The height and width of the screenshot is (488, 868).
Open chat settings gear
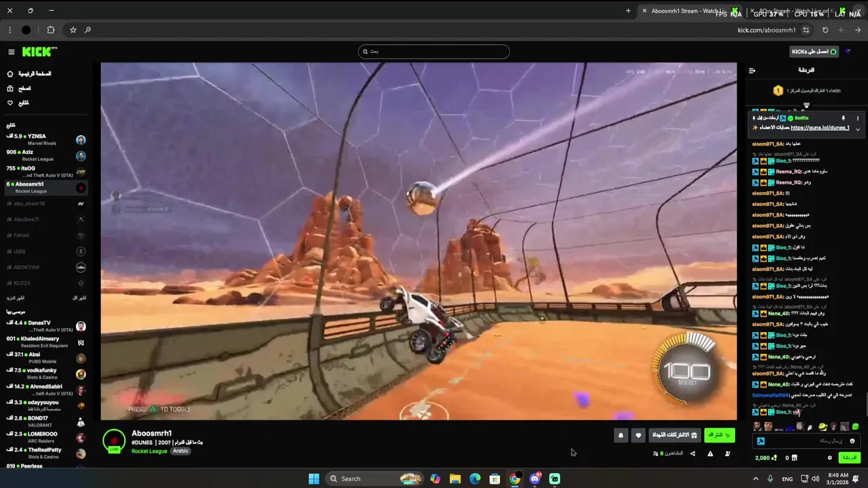829,458
